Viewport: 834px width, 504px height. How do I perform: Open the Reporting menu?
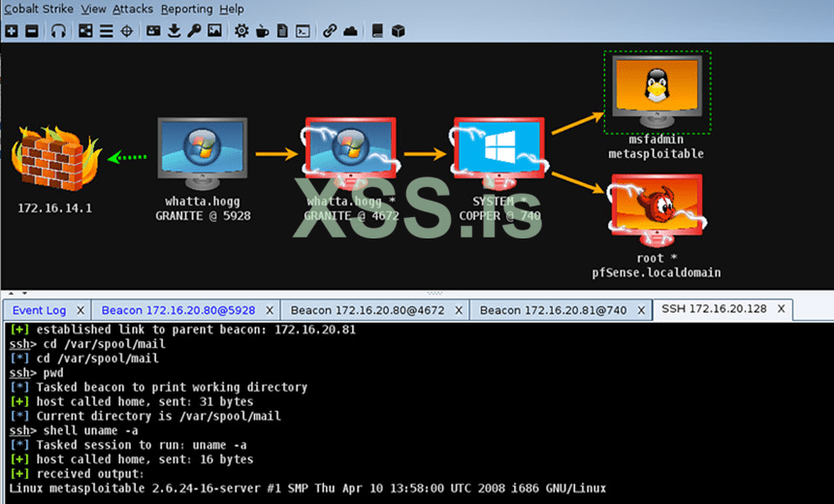(186, 9)
